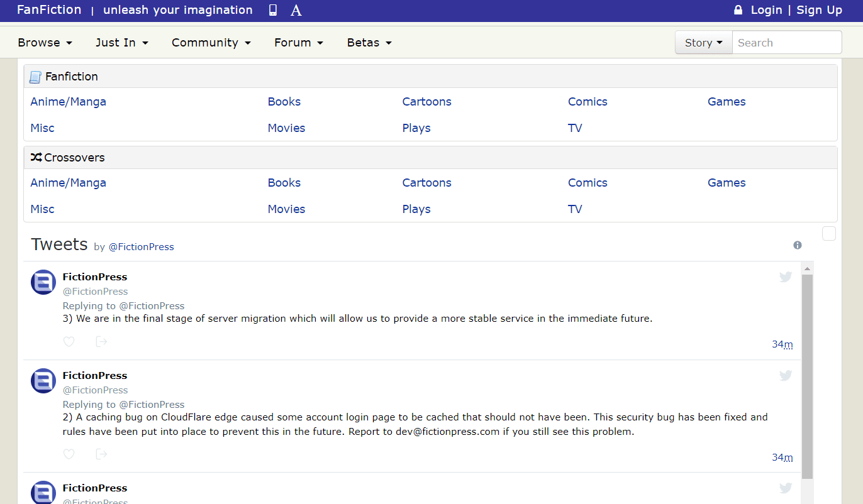
Task: Click FictionPress avatar on server migration tweet
Action: click(43, 282)
